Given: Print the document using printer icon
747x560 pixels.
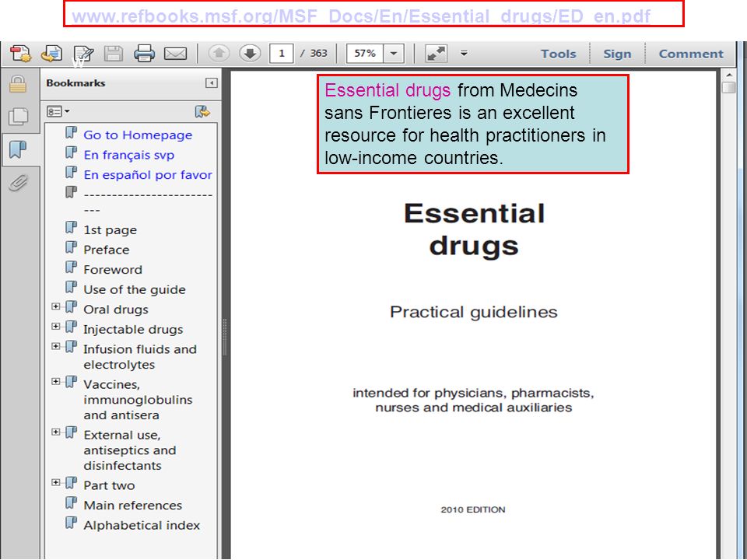Looking at the screenshot, I should 145,54.
